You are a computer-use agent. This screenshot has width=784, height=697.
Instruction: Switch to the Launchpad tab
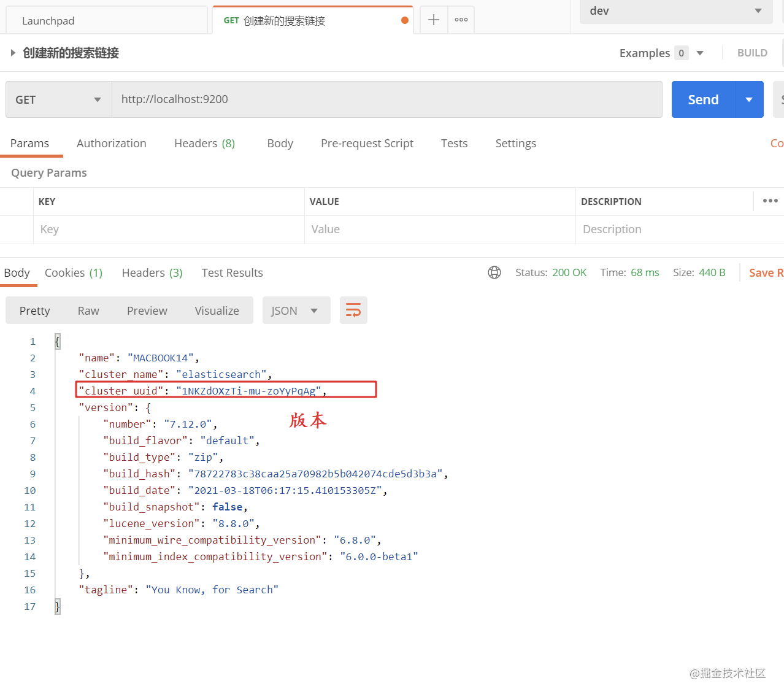107,20
